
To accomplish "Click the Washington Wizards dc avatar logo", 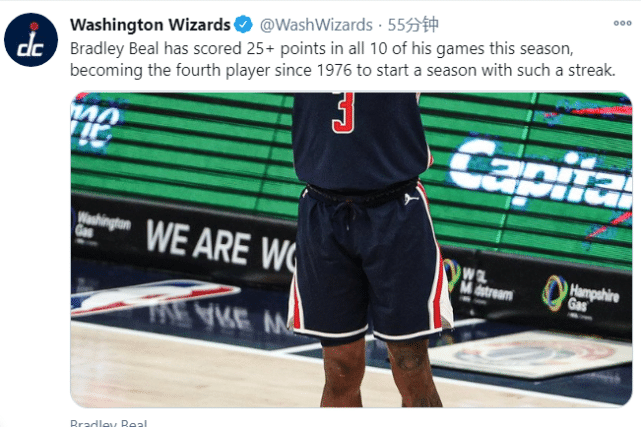I will (31, 40).
